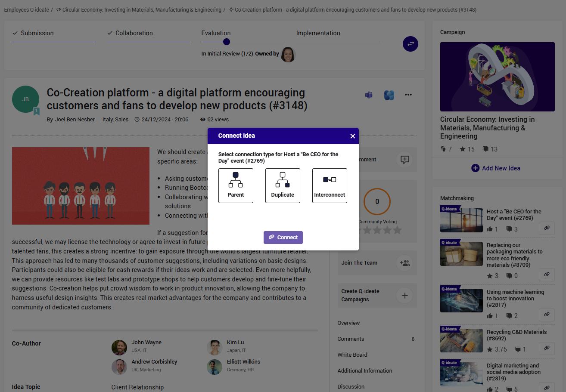Viewport: 566px width, 392px height.
Task: Click the campaign title Circular Economy link
Action: click(x=487, y=128)
